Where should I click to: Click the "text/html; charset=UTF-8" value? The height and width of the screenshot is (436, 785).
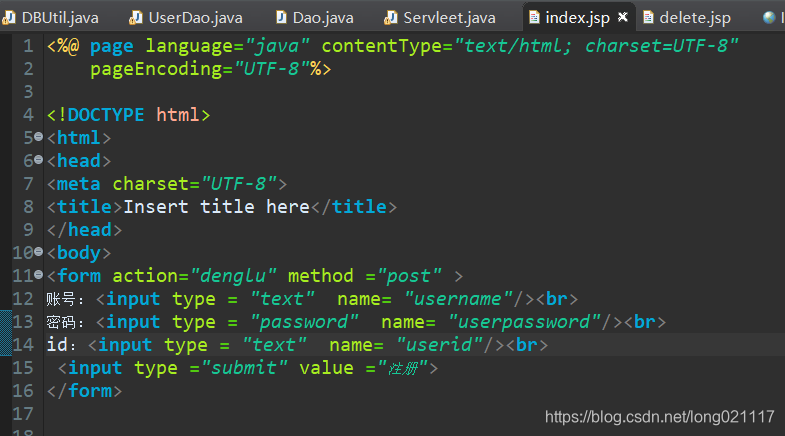tap(596, 46)
